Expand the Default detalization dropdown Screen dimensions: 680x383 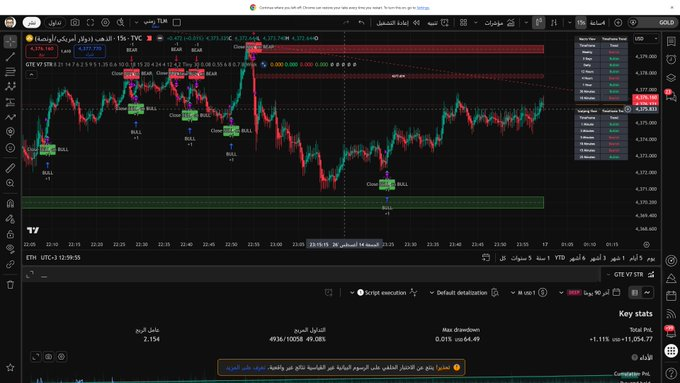[x=432, y=293]
